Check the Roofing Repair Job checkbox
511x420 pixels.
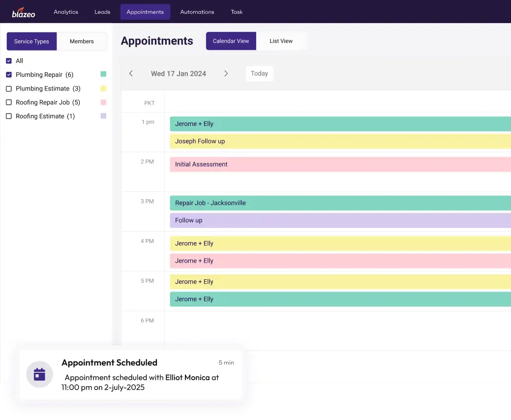point(9,102)
